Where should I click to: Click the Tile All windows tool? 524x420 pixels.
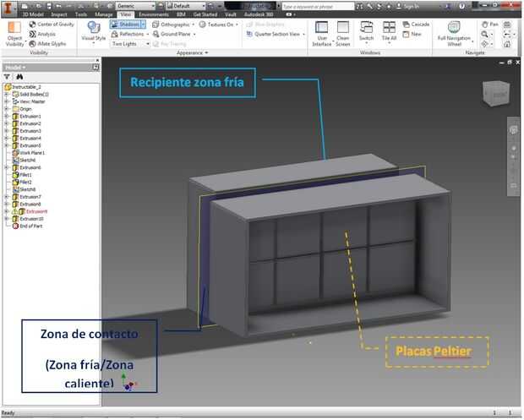point(389,31)
